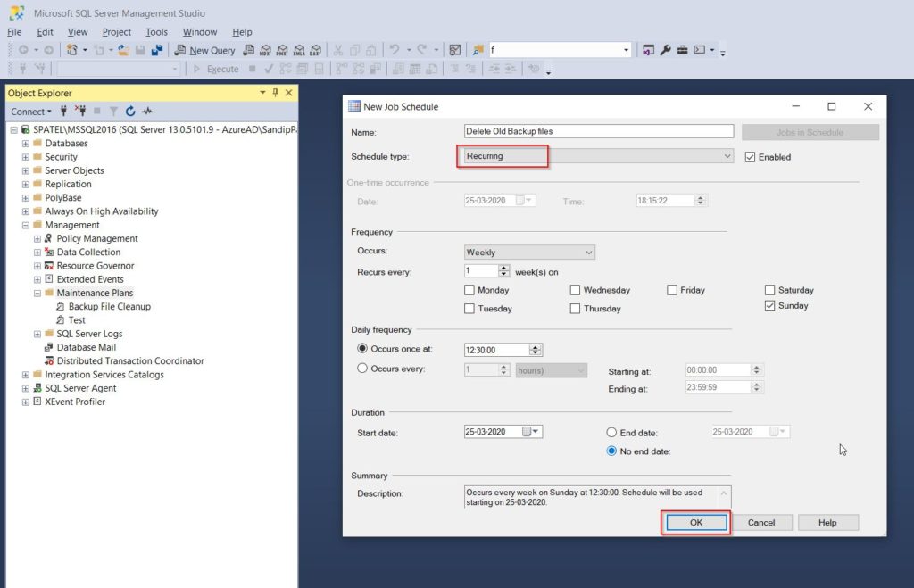Uncheck the Sunday checkbox
Image resolution: width=914 pixels, height=588 pixels.
[770, 306]
